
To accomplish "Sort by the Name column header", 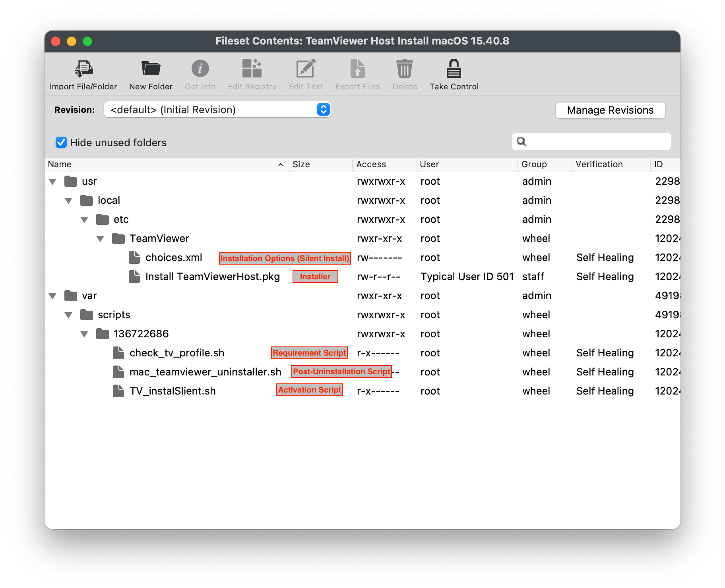I will tap(167, 164).
